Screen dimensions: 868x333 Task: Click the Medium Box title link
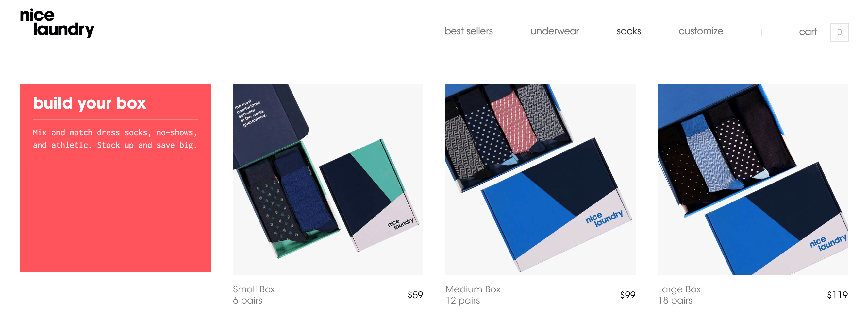pyautogui.click(x=473, y=289)
